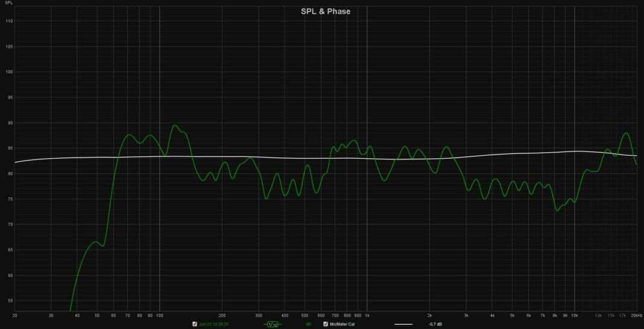Click the green dB value in legend
Image resolution: width=644 pixels, height=329 pixels.
308,324
